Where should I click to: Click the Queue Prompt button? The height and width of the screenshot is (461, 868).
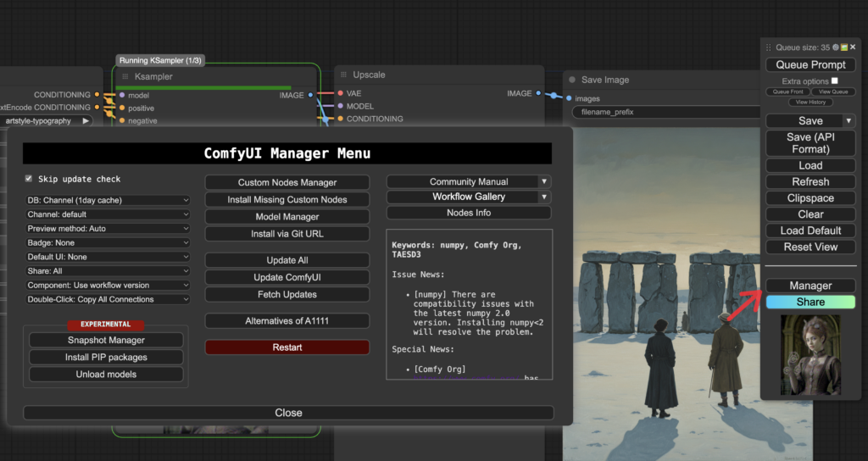pyautogui.click(x=810, y=64)
